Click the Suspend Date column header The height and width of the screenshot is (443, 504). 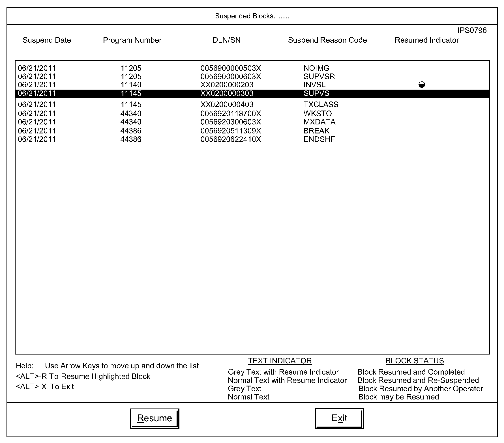47,40
